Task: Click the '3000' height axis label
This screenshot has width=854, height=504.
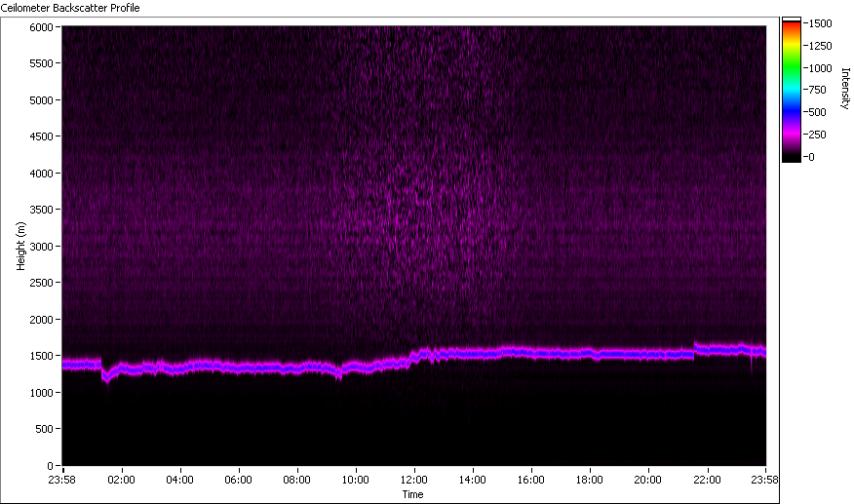Action: coord(41,247)
